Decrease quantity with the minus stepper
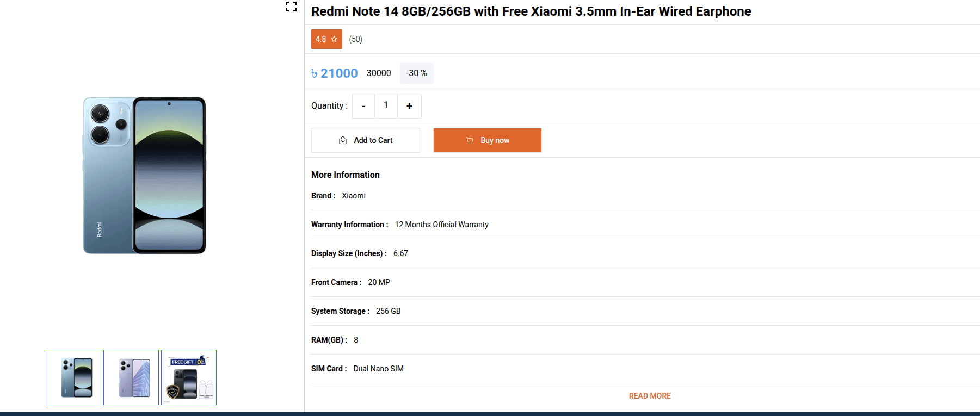This screenshot has width=980, height=416. click(363, 105)
